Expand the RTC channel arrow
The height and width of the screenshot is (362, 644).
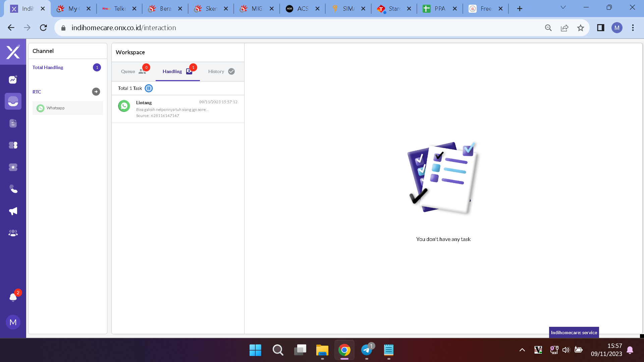[96, 92]
